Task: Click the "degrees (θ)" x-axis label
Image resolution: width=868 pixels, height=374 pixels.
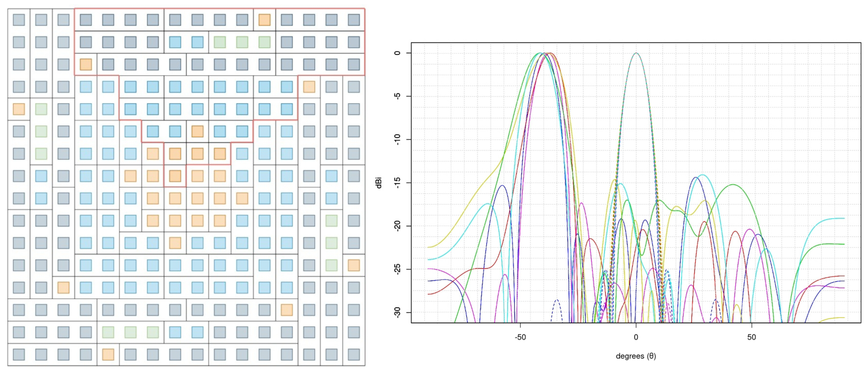Action: tap(636, 356)
